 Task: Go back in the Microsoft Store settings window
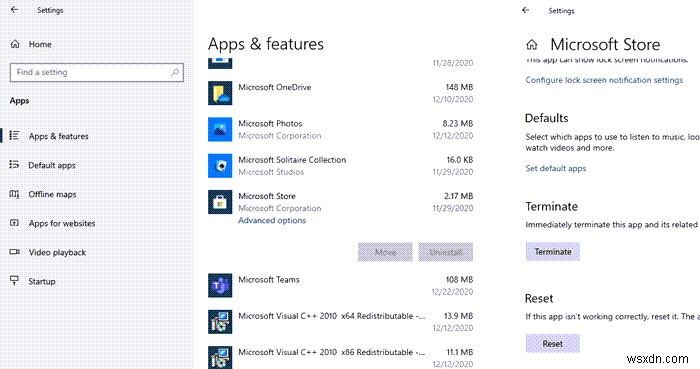pos(525,10)
